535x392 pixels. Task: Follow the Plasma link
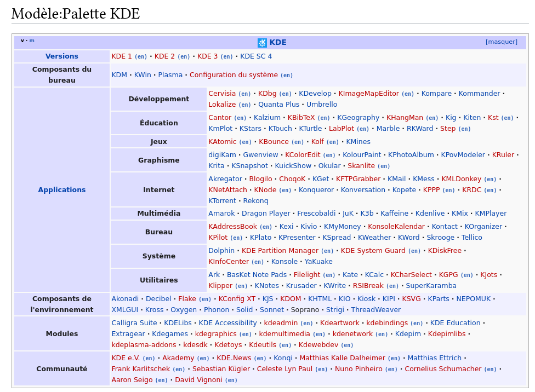[x=170, y=75]
